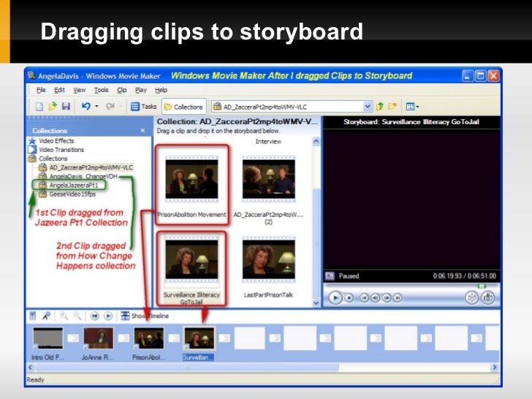Click transition cell after JoAnne R... clip
Viewport: 532px width, 399px height.
point(123,338)
